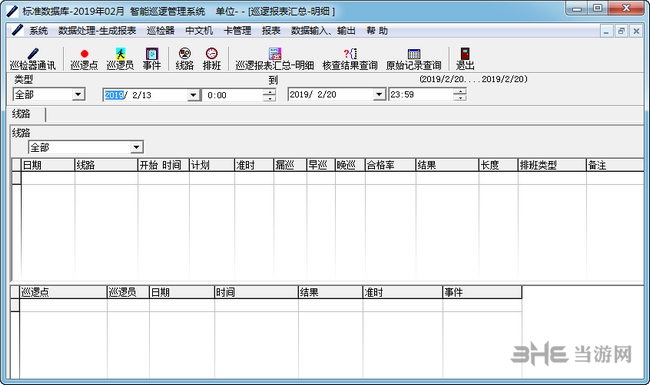The height and width of the screenshot is (385, 650).
Task: Open the 巡检器通讯 toolbar icon
Action: pyautogui.click(x=33, y=59)
